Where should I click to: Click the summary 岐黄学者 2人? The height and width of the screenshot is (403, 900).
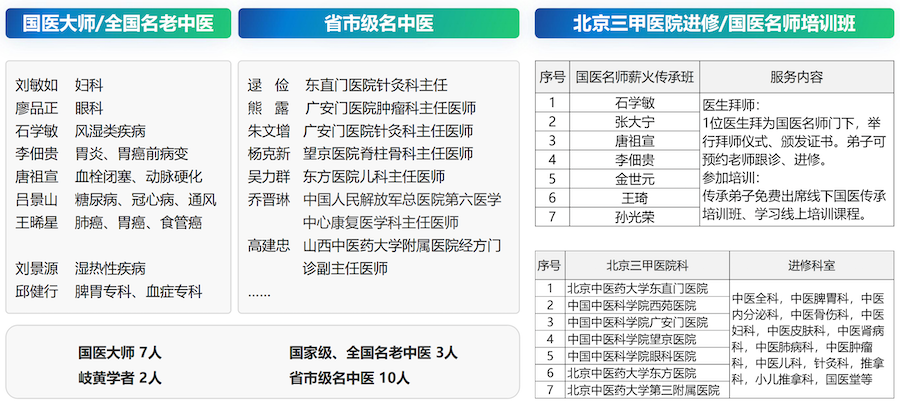119,378
